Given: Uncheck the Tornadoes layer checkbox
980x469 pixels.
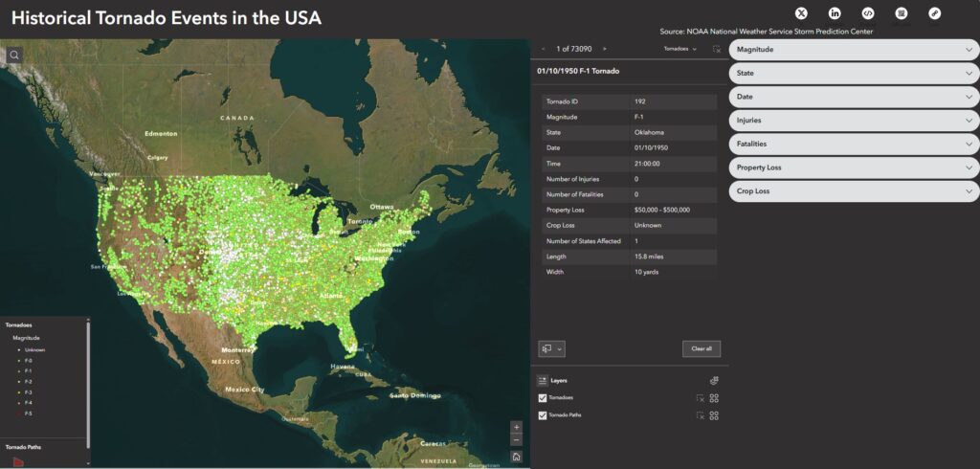Looking at the screenshot, I should click(x=543, y=397).
